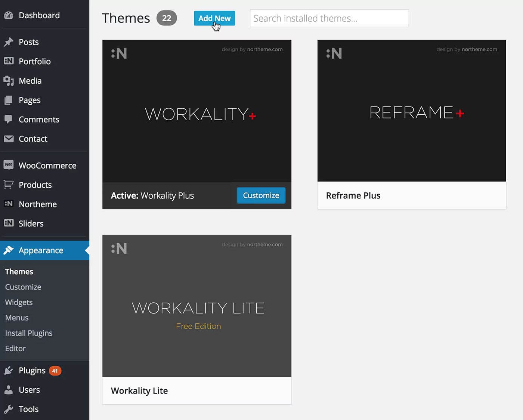Click the 22 themes count badge
Viewport: 523px width, 420px height.
(167, 18)
